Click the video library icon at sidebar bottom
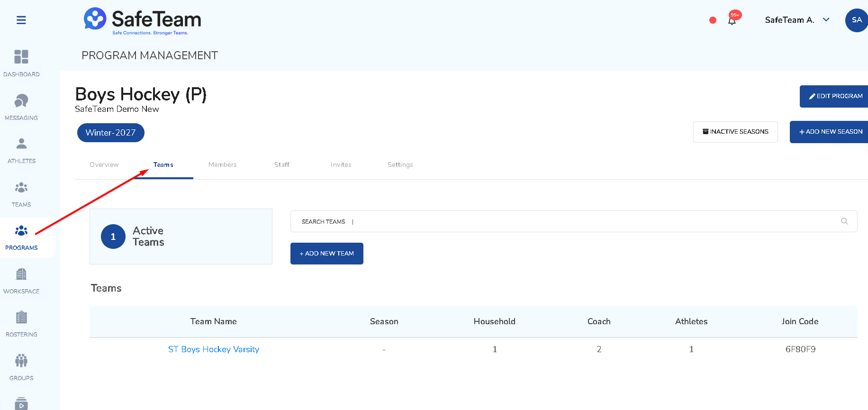The image size is (868, 410). pyautogui.click(x=21, y=403)
